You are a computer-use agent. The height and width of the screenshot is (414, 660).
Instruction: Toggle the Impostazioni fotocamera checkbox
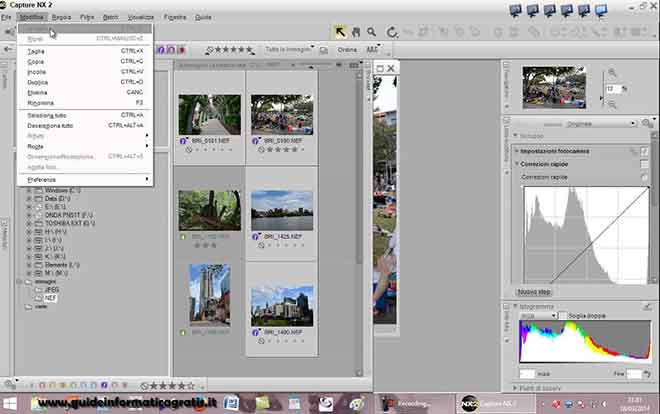[644, 151]
